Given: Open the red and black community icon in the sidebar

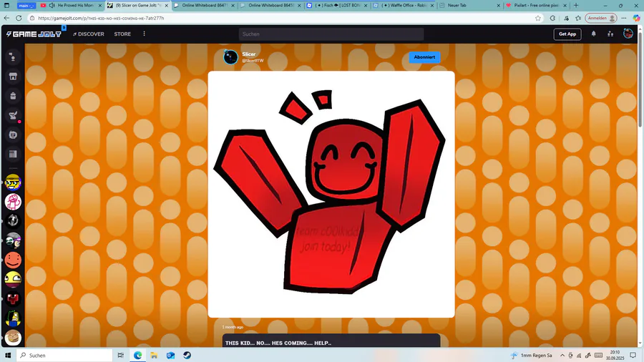Looking at the screenshot, I should click(x=13, y=299).
